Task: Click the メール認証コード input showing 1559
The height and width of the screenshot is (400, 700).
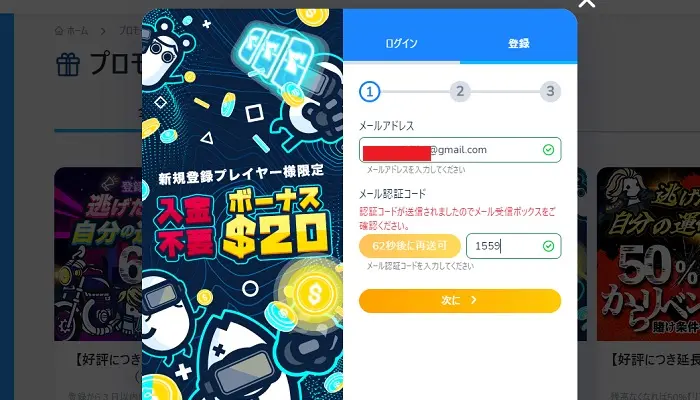Action: (513, 246)
